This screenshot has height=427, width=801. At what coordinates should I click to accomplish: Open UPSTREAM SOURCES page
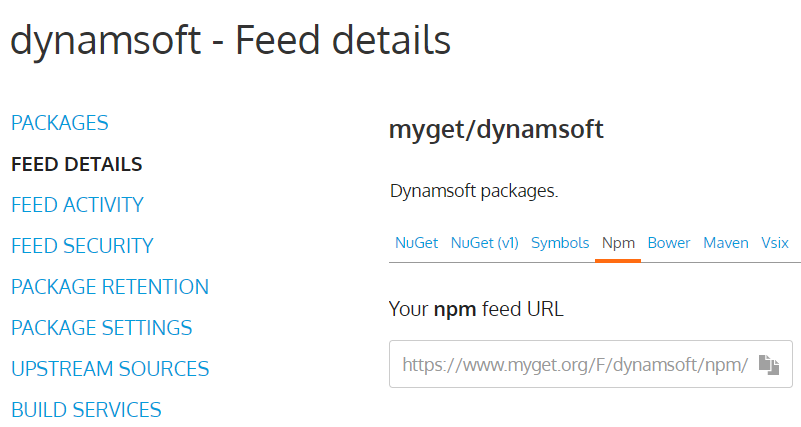(x=110, y=369)
